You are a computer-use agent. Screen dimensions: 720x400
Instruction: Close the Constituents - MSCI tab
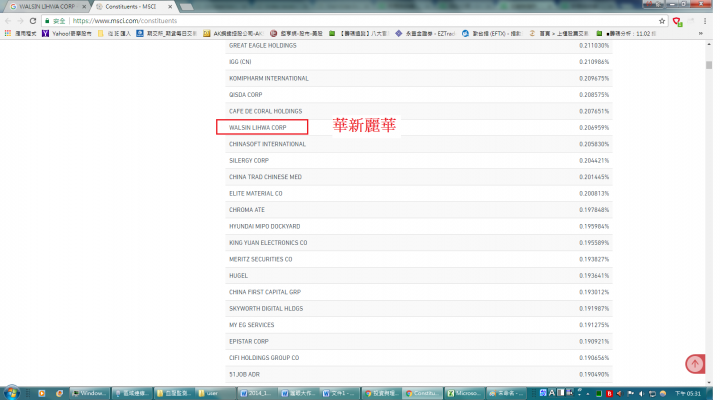coord(170,7)
